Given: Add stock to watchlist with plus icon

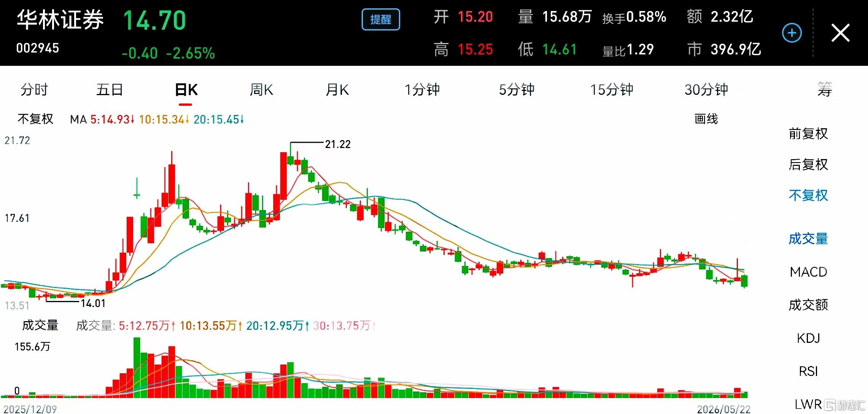Looking at the screenshot, I should coord(792,33).
